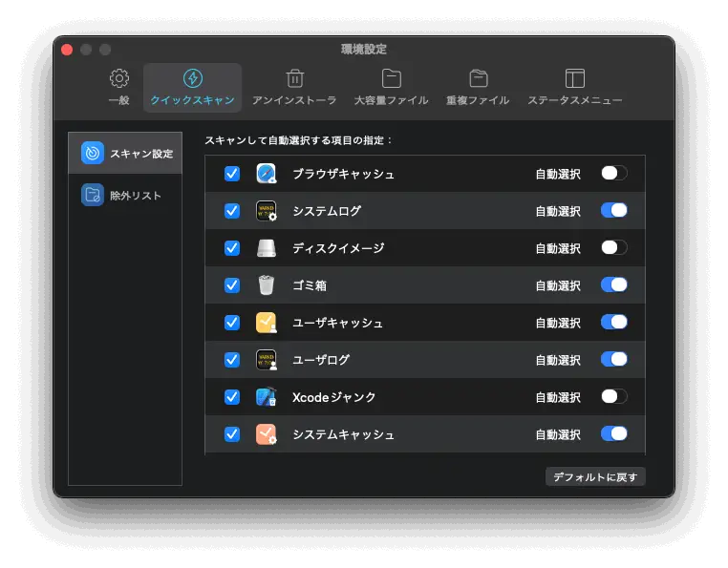728x568 pixels.
Task: Uncheck the ユーザログ checkbox
Action: pyautogui.click(x=232, y=360)
